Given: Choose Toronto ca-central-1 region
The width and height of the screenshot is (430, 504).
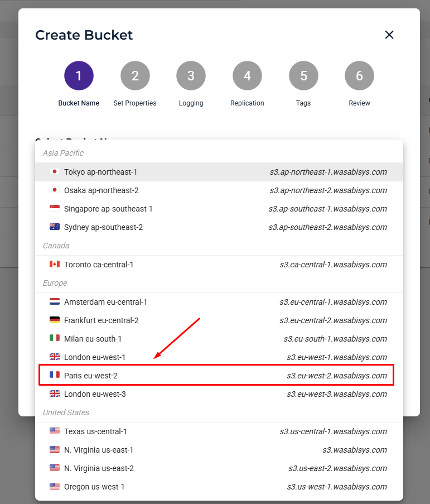Looking at the screenshot, I should 219,265.
